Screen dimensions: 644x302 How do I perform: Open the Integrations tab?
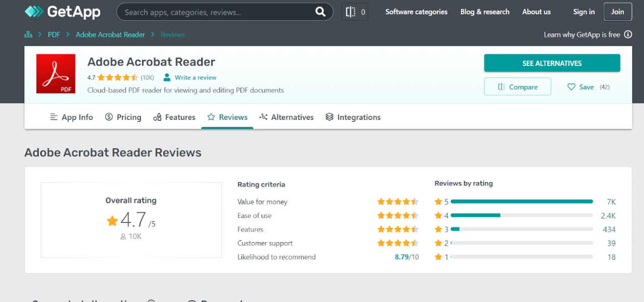point(353,117)
